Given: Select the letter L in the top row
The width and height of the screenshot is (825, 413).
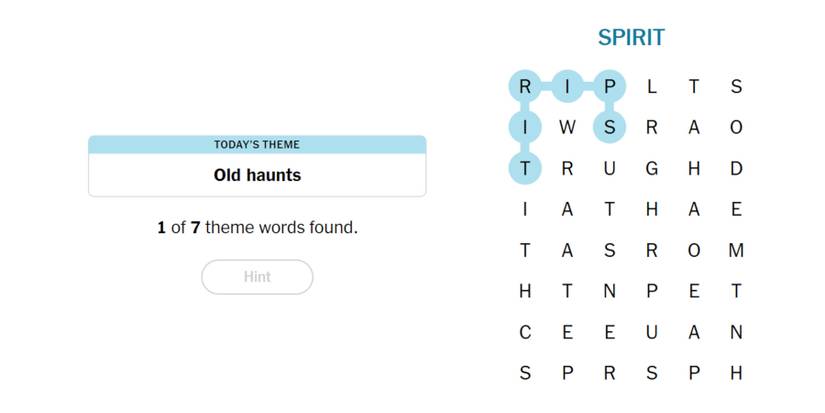Looking at the screenshot, I should (651, 87).
